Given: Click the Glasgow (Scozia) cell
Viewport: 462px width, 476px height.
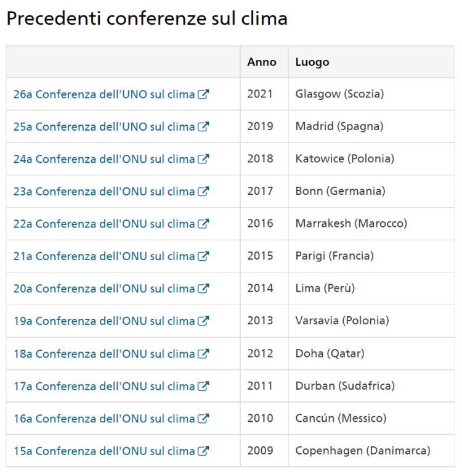Looking at the screenshot, I should [x=339, y=95].
